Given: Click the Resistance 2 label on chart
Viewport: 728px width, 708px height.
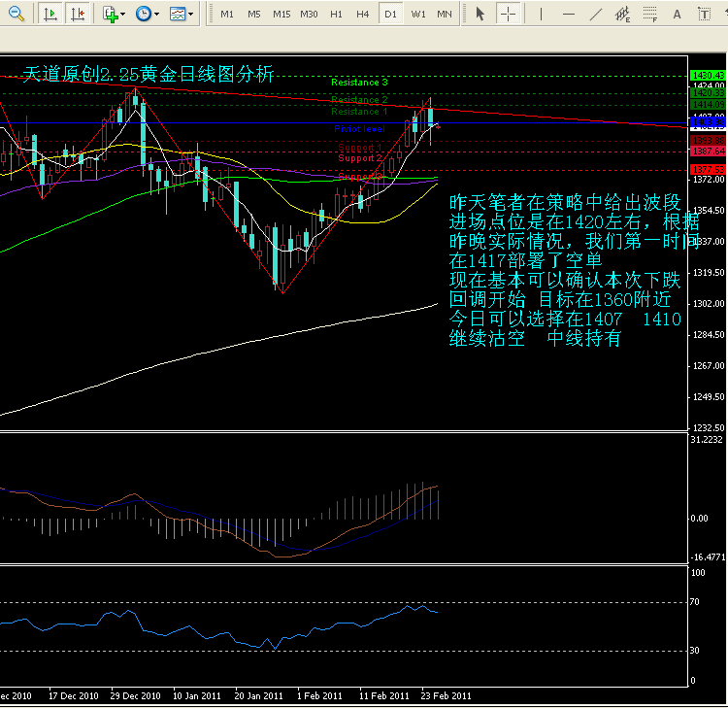Looking at the screenshot, I should tap(359, 99).
